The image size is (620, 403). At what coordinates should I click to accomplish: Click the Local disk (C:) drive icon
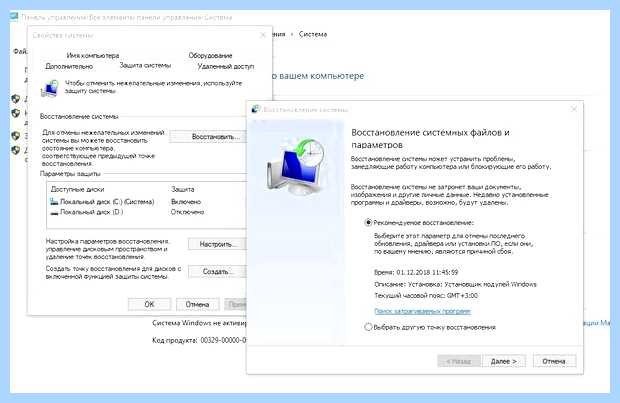54,202
